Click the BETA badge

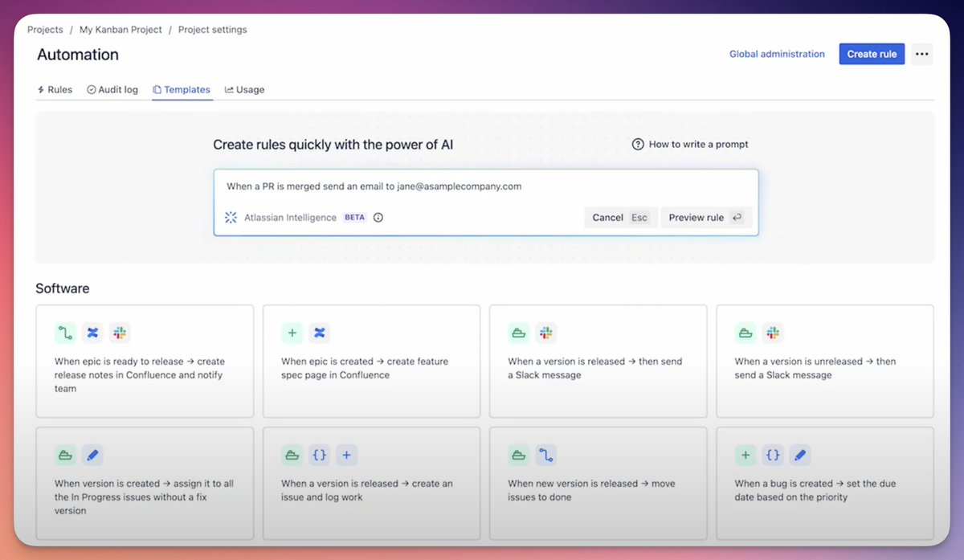pyautogui.click(x=354, y=218)
